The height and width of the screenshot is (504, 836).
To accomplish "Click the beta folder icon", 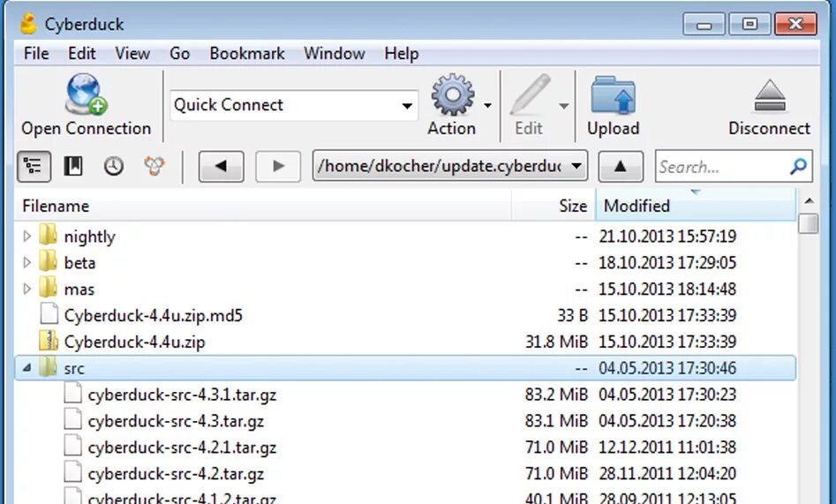I will coord(48,261).
